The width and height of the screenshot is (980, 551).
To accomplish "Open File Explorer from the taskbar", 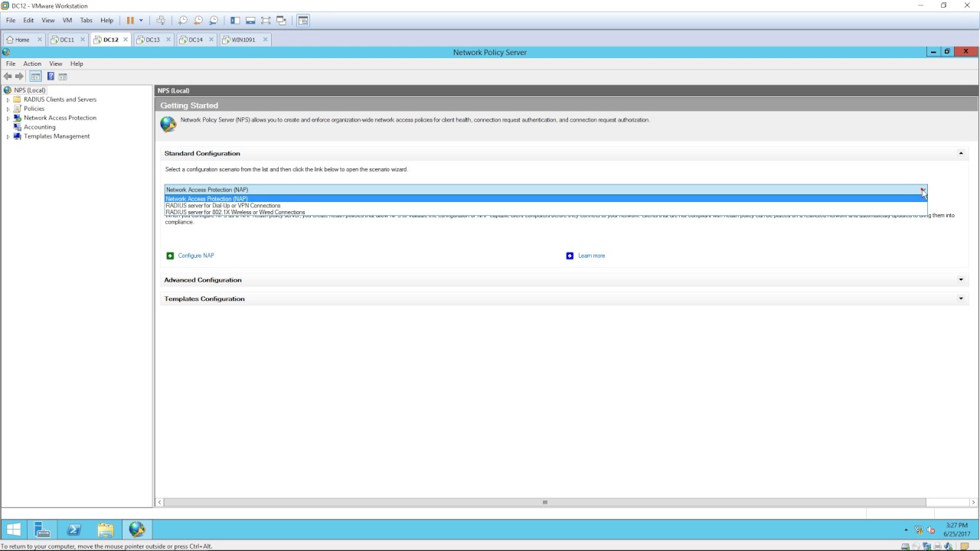I will [x=106, y=530].
